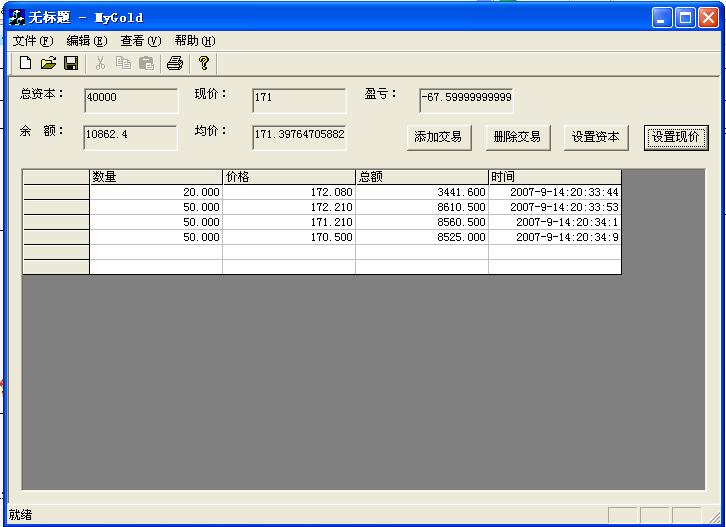726x527 pixels.
Task: Click the 数量 column header
Action: coord(156,177)
